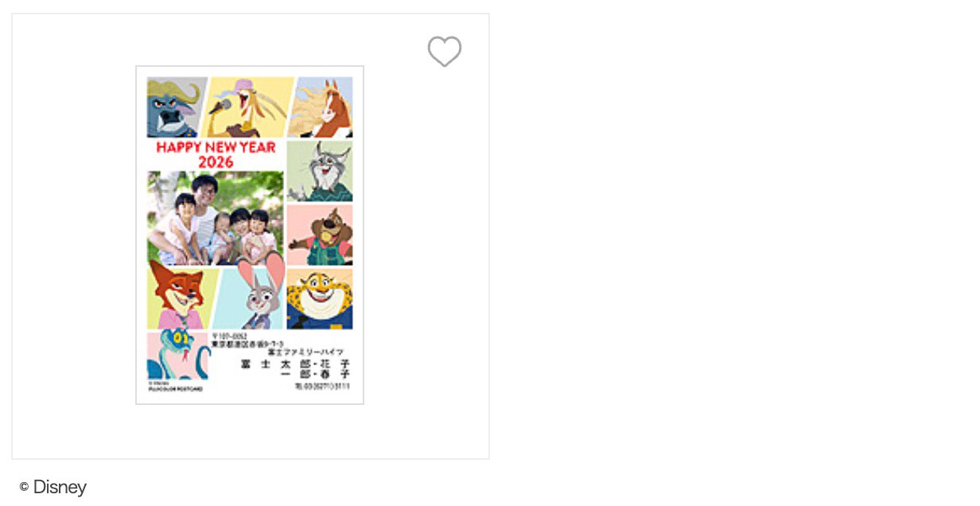
Task: Add card to favorites with heart icon
Action: point(445,52)
